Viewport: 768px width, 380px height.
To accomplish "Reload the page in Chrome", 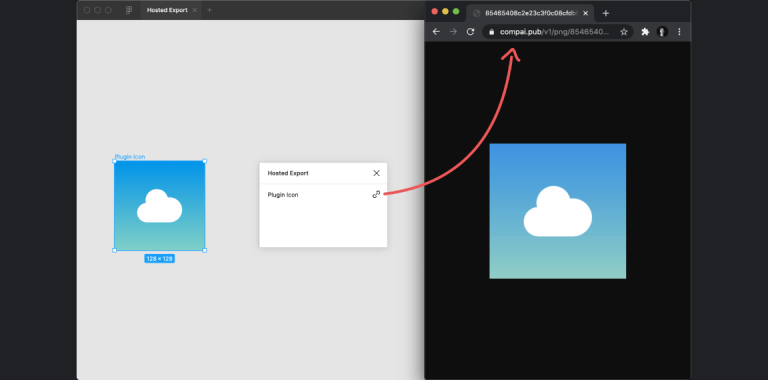I will (470, 32).
